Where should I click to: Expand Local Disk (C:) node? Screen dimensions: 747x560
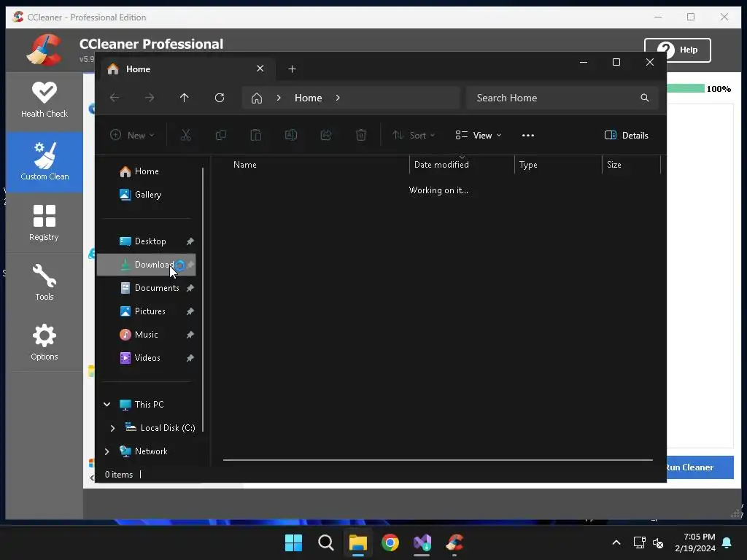(x=112, y=428)
